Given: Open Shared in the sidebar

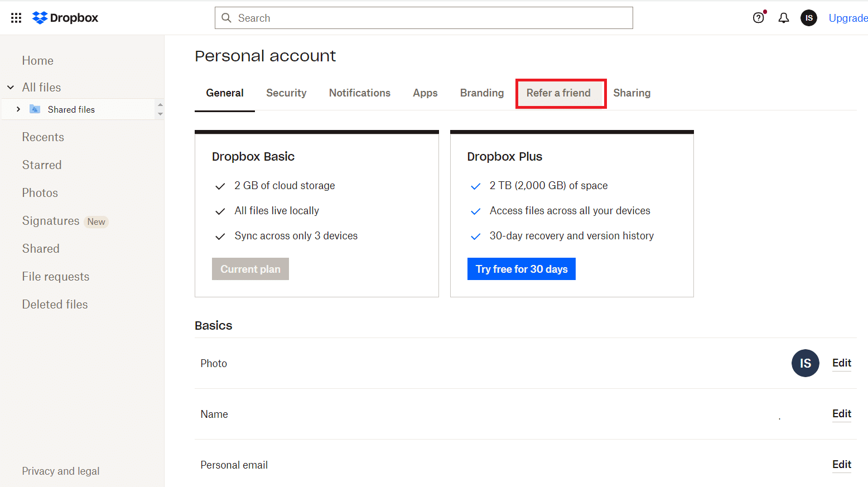Looking at the screenshot, I should [41, 249].
